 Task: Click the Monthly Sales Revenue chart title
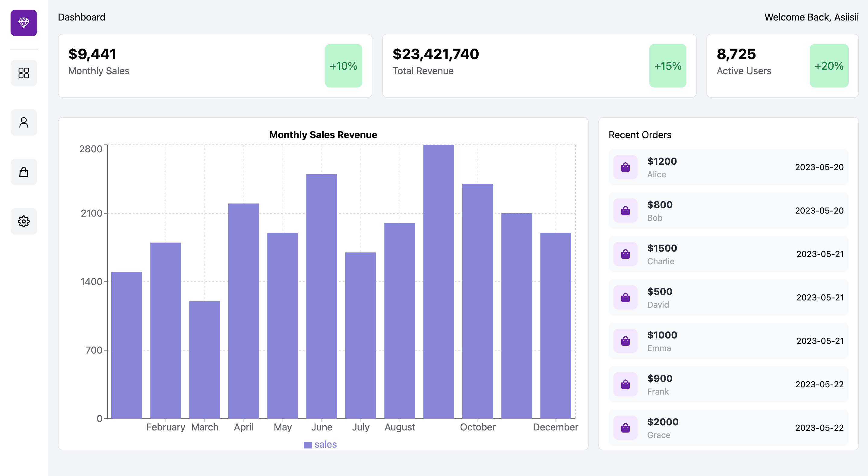click(323, 135)
